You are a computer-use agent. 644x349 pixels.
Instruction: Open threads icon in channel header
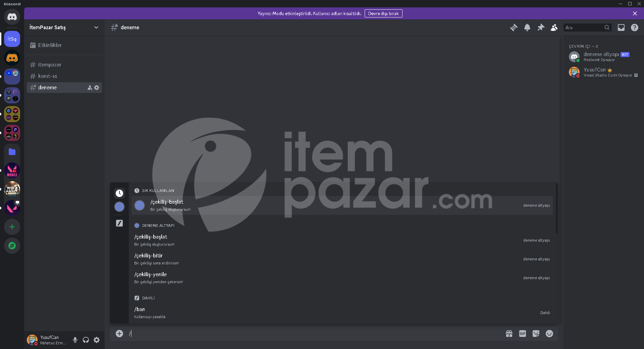click(514, 28)
